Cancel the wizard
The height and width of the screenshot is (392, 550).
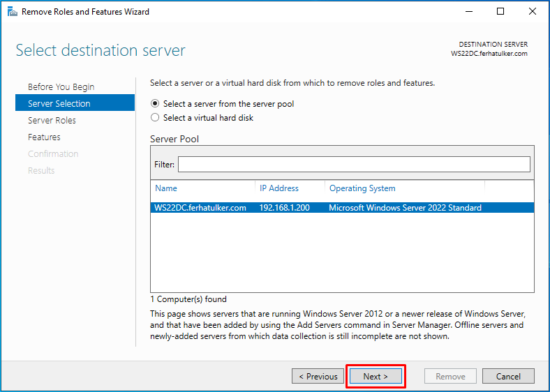click(x=508, y=376)
